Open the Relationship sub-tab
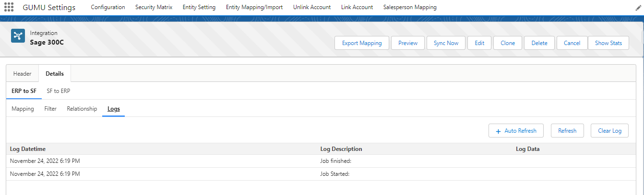Screen dimensions: 644x195 pyautogui.click(x=82, y=109)
